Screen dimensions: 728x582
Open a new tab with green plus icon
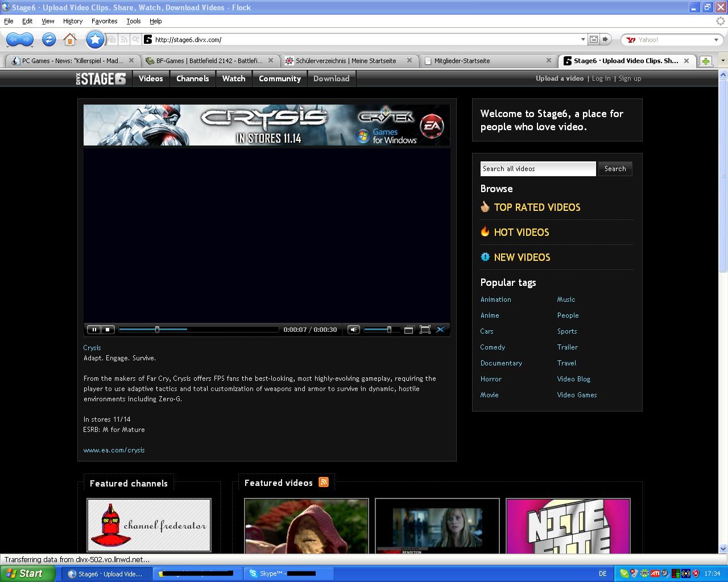[x=705, y=61]
